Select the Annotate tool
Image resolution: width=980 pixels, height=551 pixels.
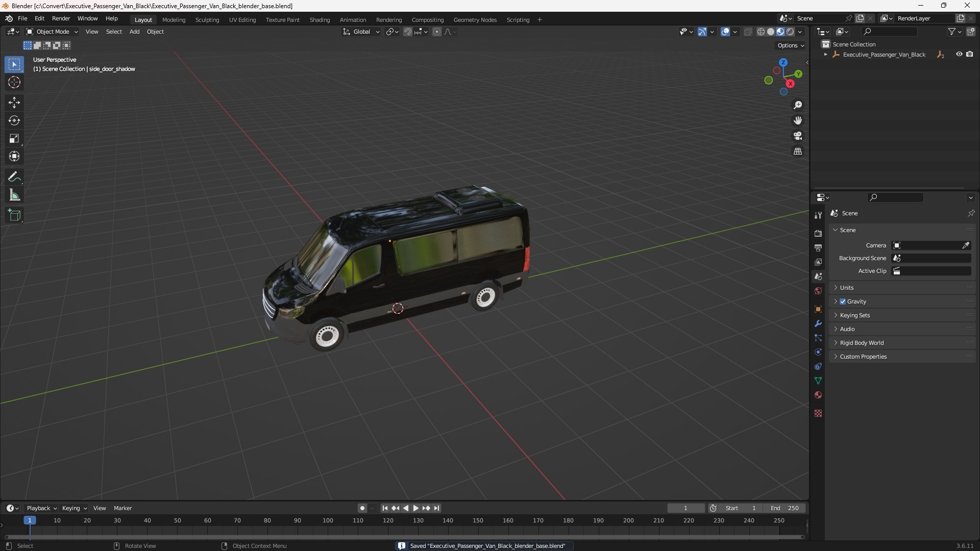tap(14, 177)
